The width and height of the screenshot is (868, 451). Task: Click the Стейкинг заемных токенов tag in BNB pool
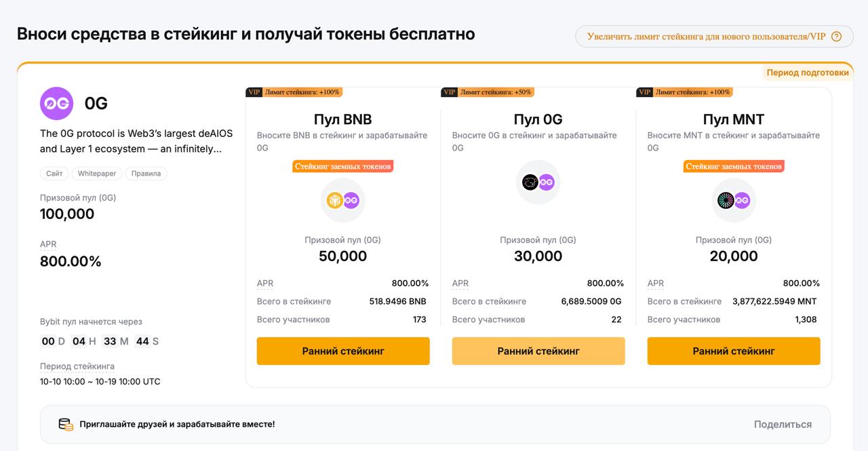coord(343,166)
